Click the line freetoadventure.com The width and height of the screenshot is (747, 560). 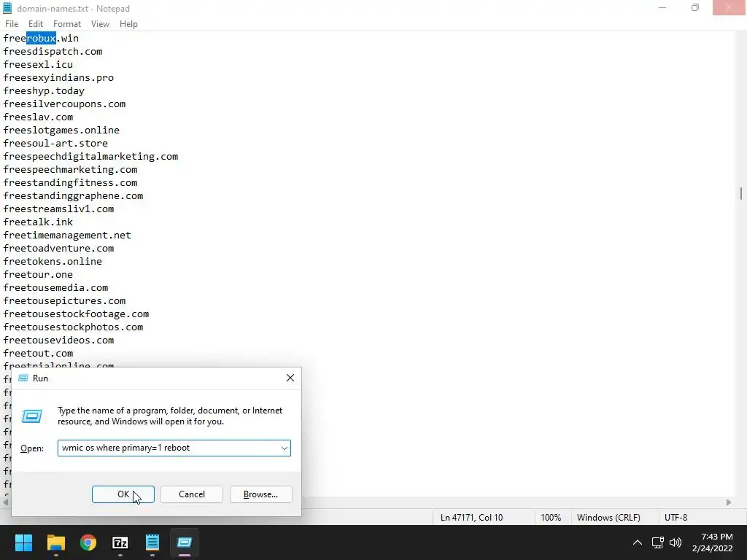click(x=58, y=249)
